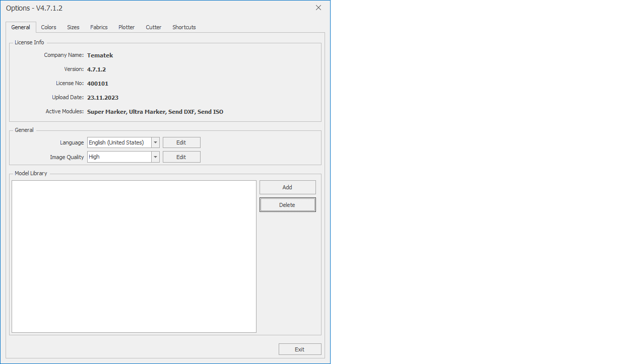Switch to the Colors tab
640x364 pixels.
(x=48, y=27)
